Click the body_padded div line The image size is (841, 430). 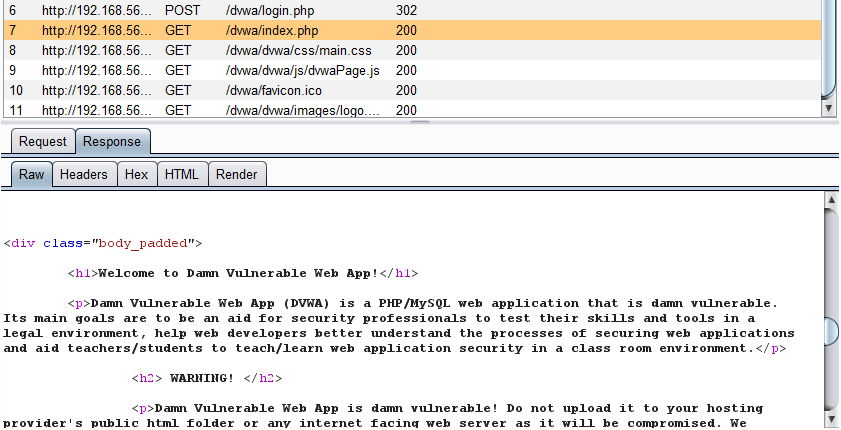[x=103, y=243]
